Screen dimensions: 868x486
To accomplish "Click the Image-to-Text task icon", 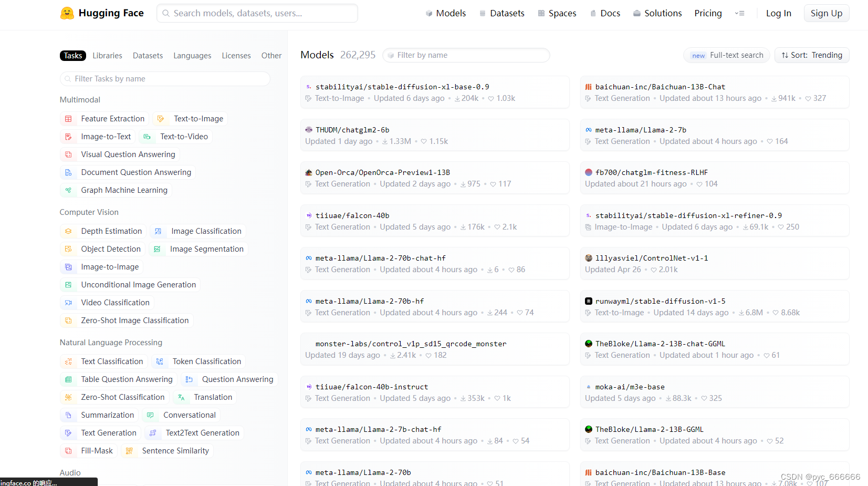I will (68, 137).
